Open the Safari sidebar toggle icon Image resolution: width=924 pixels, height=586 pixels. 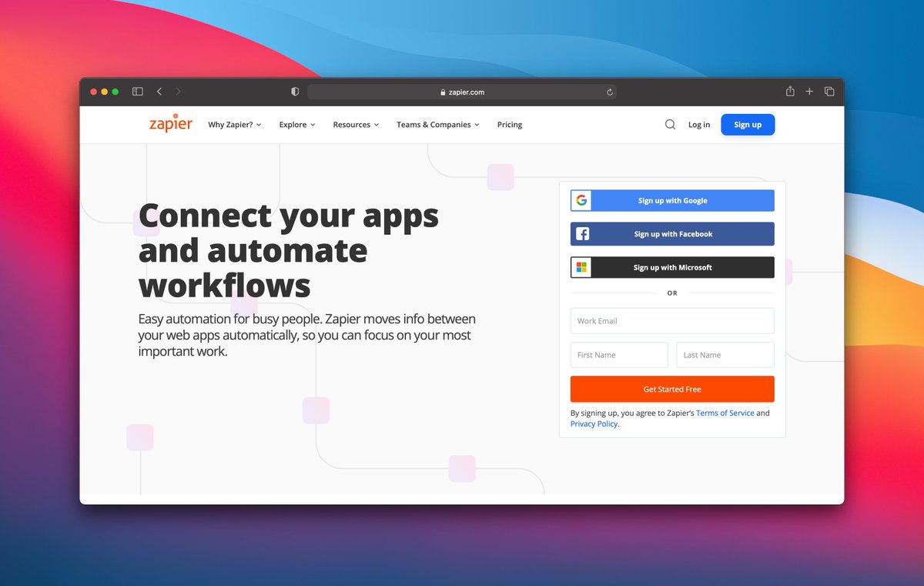137,92
